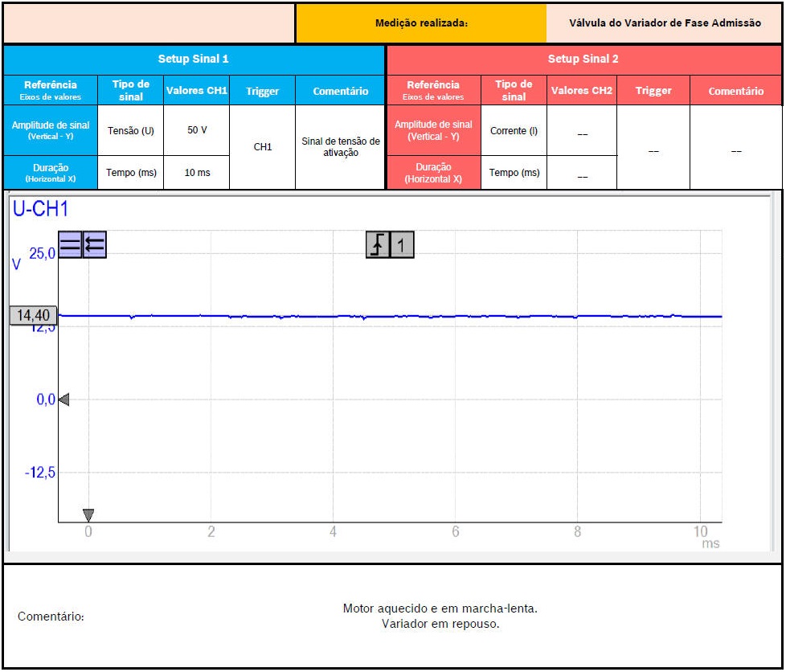Click the U-CH1 channel label
The width and height of the screenshot is (786, 672).
(40, 210)
